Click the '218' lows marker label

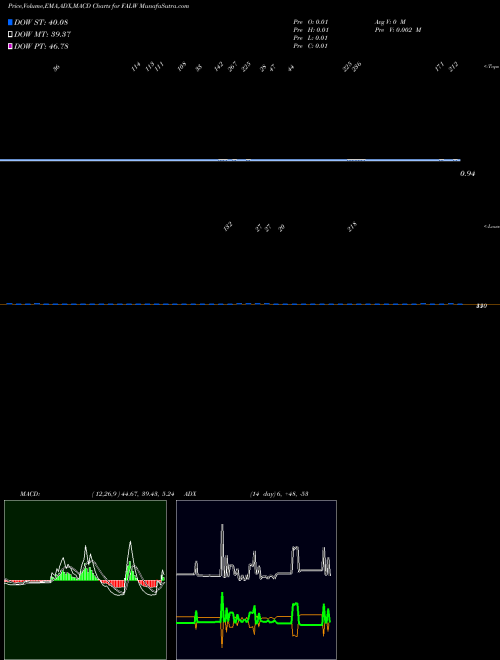point(352,227)
